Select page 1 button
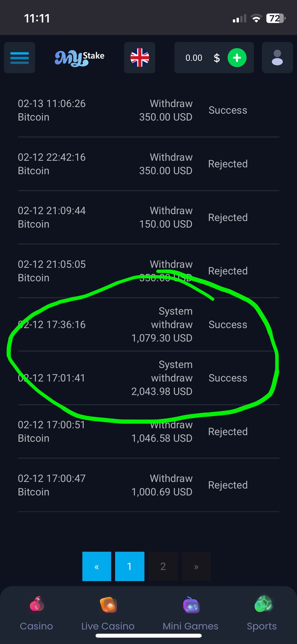This screenshot has height=644, width=297. pyautogui.click(x=130, y=566)
